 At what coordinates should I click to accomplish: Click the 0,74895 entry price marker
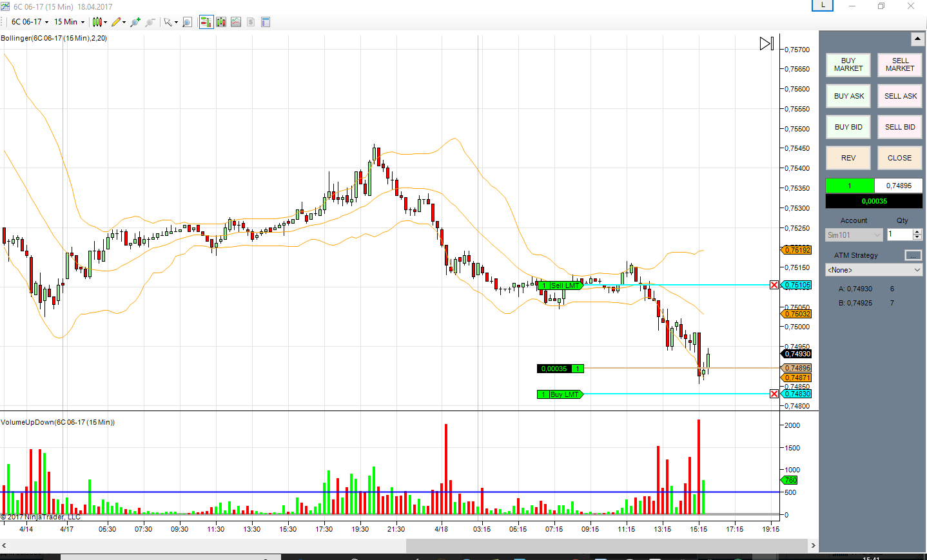point(797,368)
